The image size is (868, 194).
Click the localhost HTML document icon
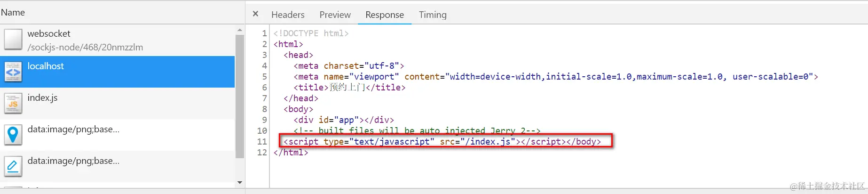[x=13, y=72]
